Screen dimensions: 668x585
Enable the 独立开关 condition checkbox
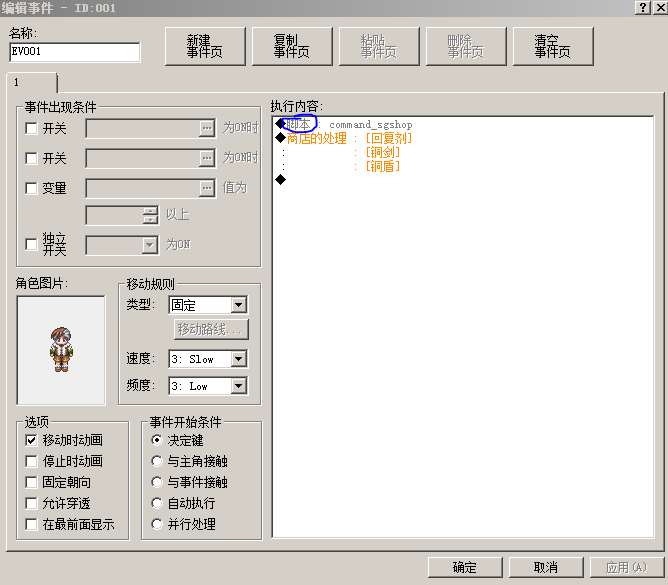(32, 244)
